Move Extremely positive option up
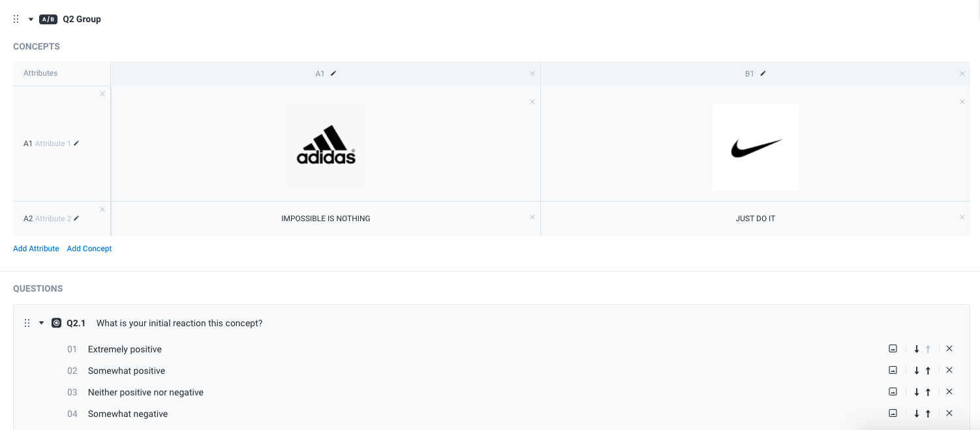 (x=928, y=349)
